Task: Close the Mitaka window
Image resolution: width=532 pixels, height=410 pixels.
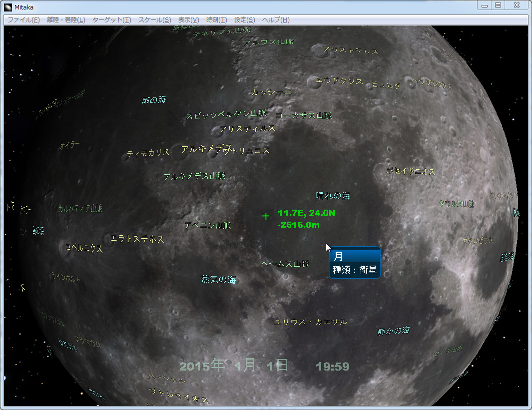Action: (x=517, y=5)
